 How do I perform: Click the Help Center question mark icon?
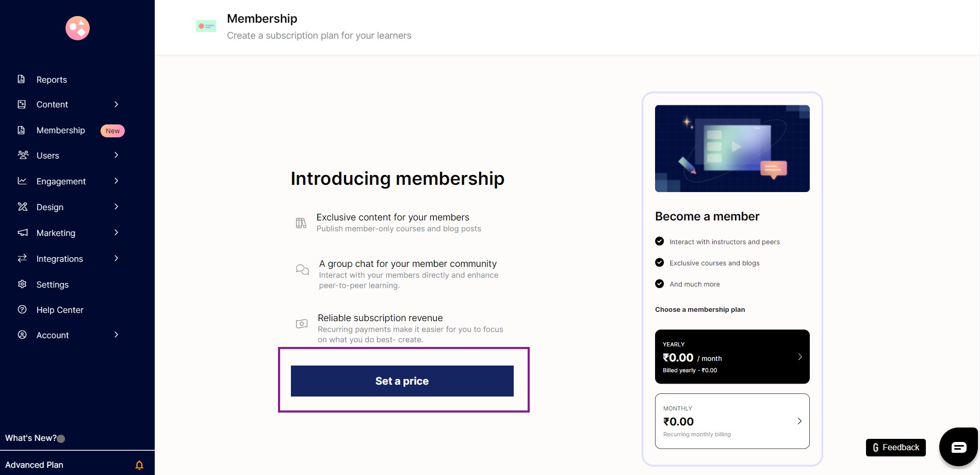point(22,309)
